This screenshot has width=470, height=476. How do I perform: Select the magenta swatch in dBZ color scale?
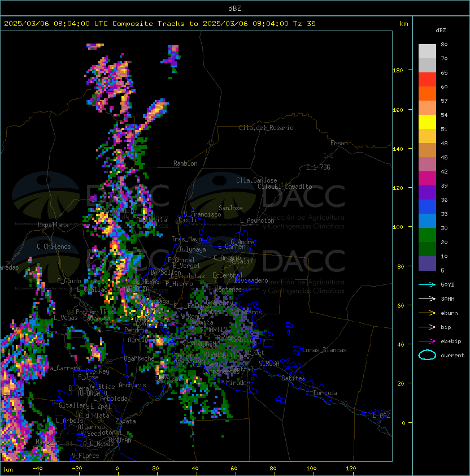pyautogui.click(x=427, y=178)
